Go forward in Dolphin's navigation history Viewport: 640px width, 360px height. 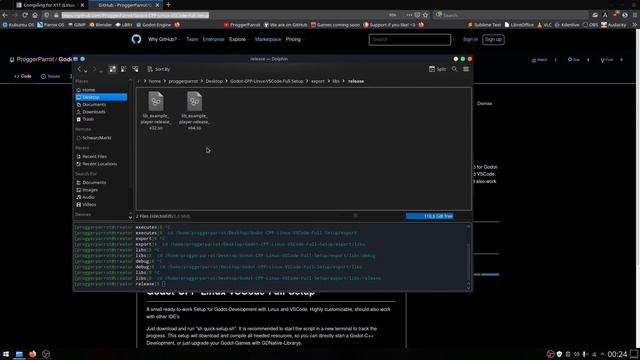click(x=94, y=69)
